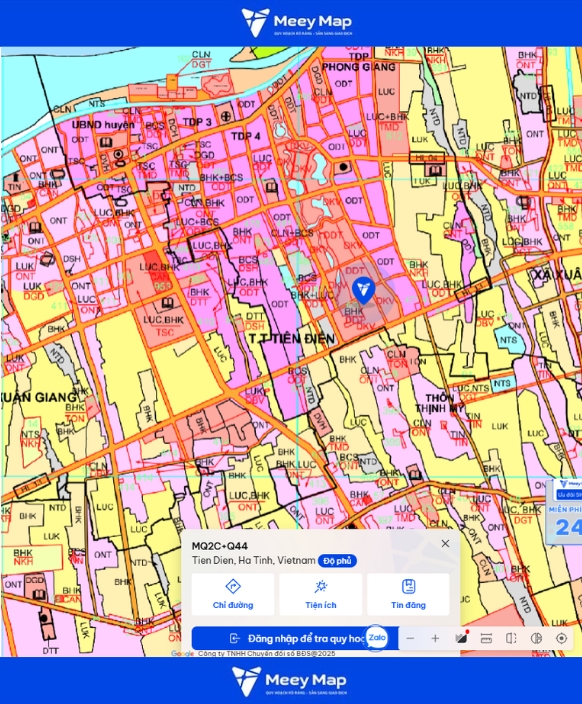The width and height of the screenshot is (582, 704).
Task: Zoom out with the minus button
Action: tap(410, 638)
